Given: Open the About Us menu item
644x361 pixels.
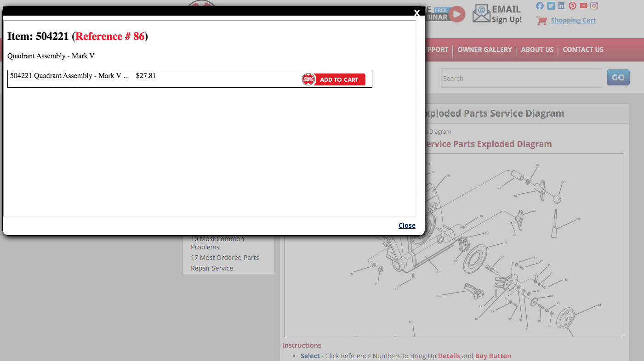Looking at the screenshot, I should click(537, 50).
